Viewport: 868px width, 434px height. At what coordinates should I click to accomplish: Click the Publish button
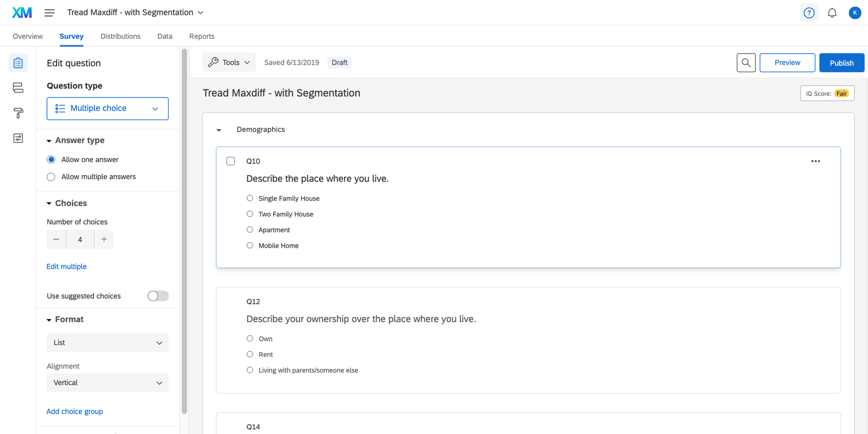coord(841,63)
